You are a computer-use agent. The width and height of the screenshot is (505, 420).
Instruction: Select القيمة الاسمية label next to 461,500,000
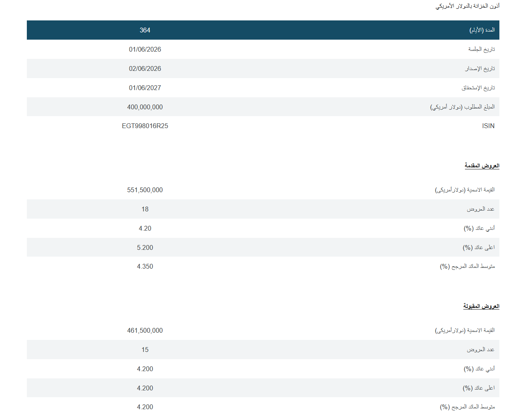(x=465, y=330)
